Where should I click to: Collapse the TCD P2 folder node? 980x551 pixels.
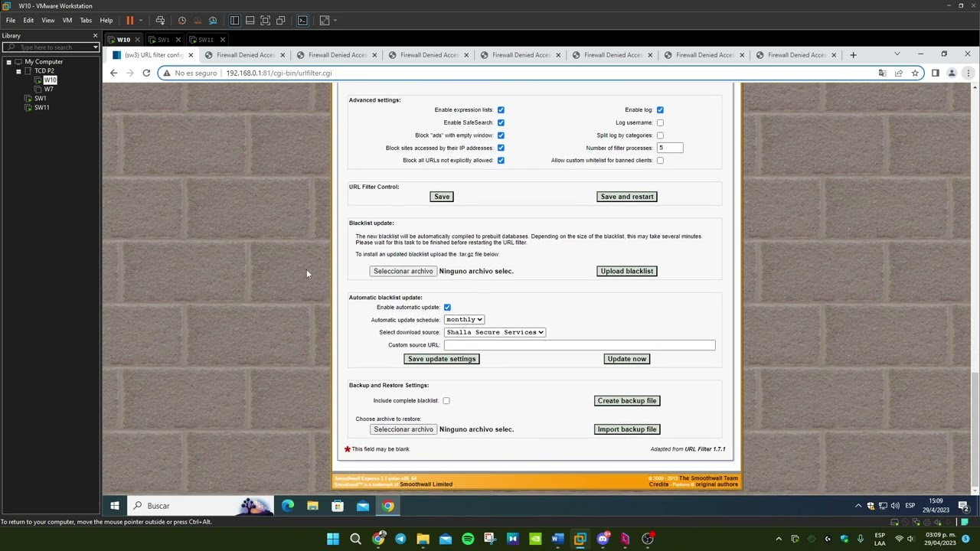pos(18,71)
